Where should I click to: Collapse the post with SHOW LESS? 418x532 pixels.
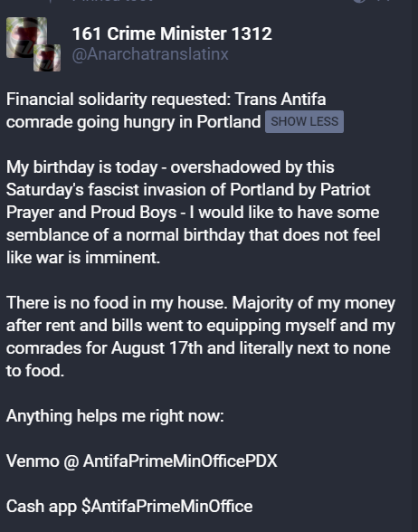304,121
